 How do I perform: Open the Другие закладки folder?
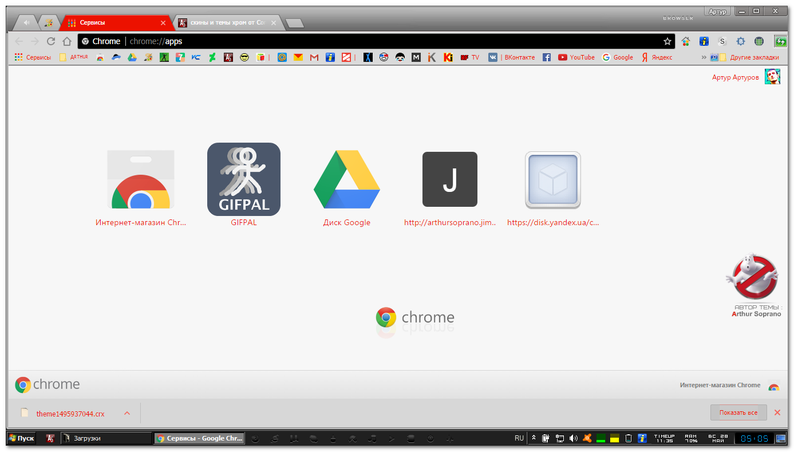pos(749,57)
